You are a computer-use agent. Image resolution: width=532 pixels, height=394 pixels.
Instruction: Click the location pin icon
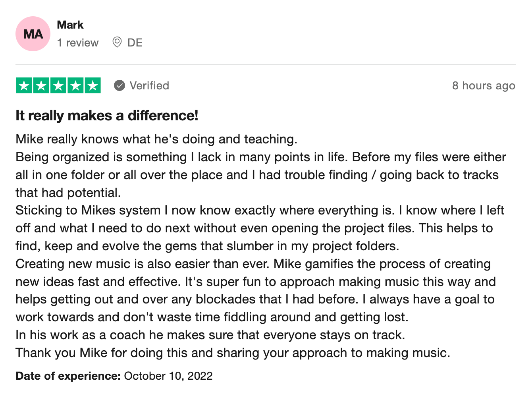[117, 42]
